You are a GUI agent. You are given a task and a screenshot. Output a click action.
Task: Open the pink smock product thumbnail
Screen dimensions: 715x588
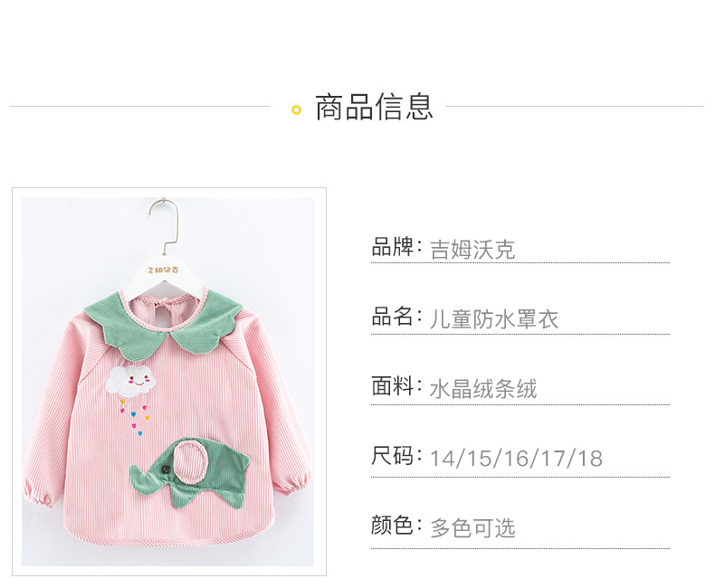coord(168,382)
